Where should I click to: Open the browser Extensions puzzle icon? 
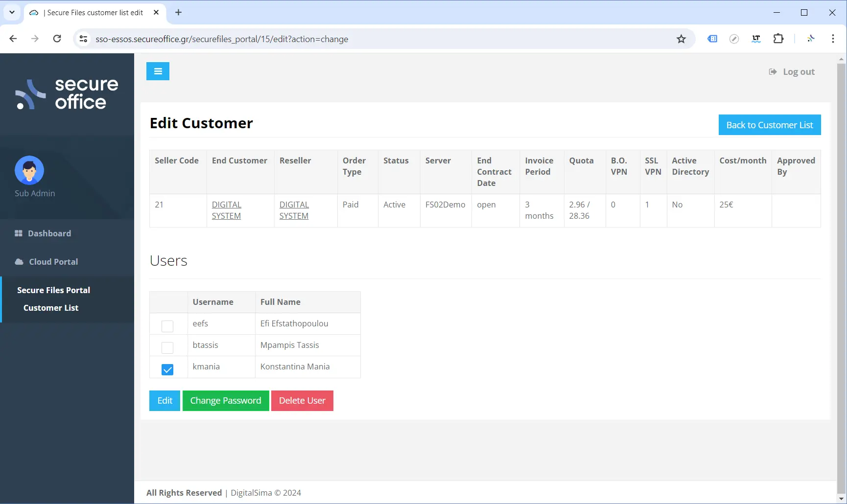778,39
